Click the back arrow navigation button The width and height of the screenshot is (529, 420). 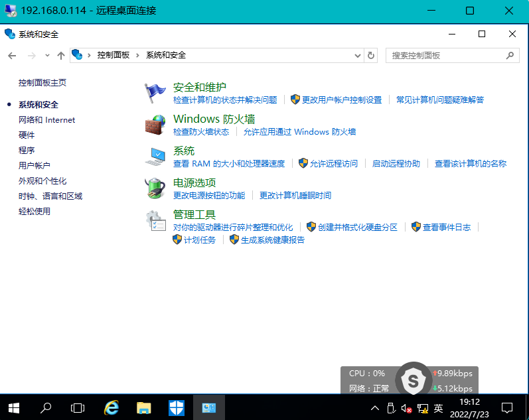pos(12,56)
